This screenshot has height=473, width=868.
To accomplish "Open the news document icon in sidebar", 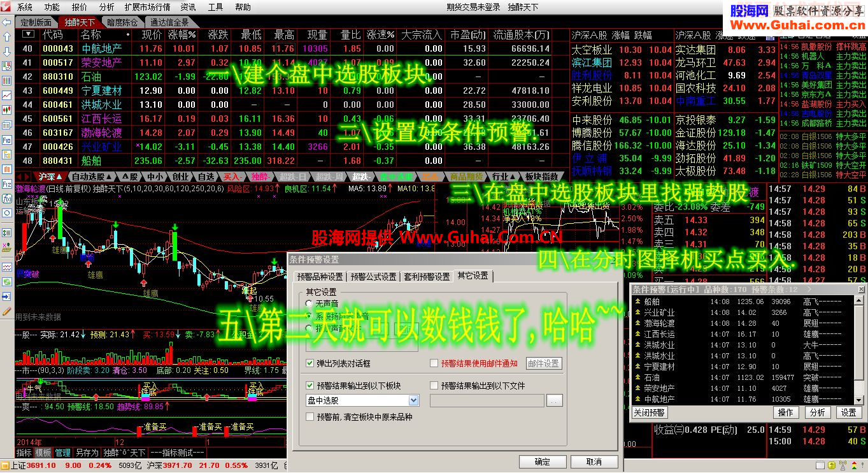I will 7,125.
